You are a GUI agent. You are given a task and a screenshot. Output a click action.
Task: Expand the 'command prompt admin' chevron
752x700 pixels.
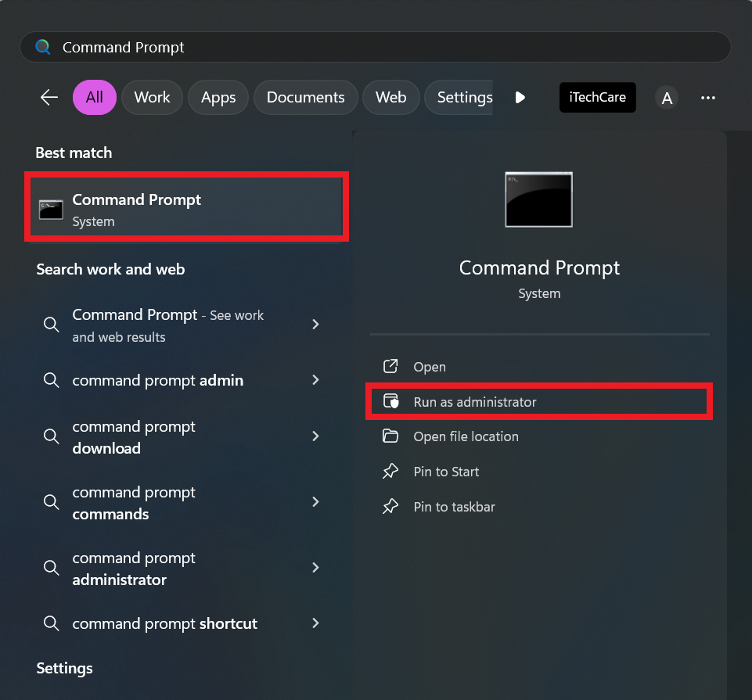[315, 380]
